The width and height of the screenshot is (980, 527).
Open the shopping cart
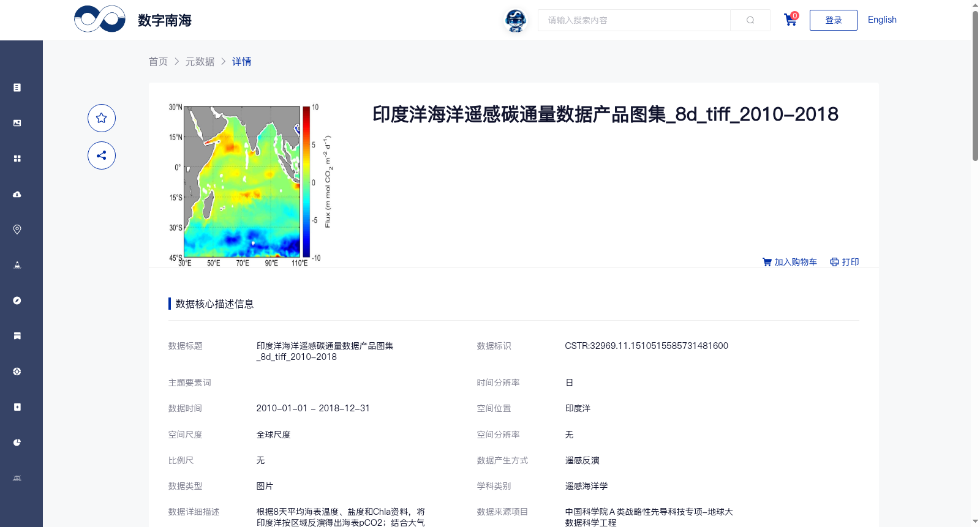point(791,20)
